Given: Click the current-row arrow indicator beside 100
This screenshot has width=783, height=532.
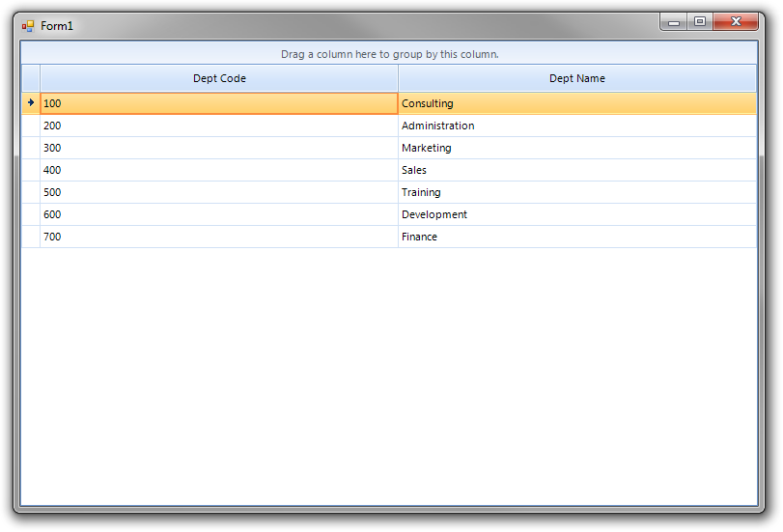Looking at the screenshot, I should click(x=31, y=103).
